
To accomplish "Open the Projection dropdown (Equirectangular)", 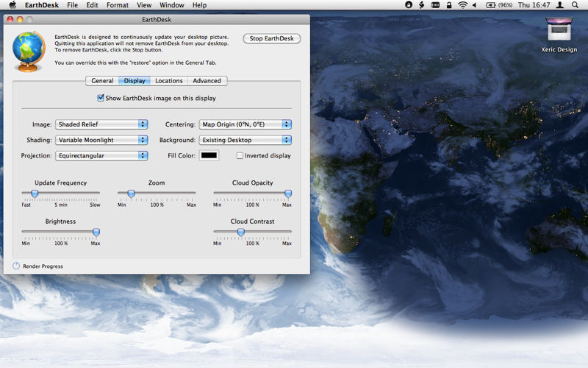I will (101, 155).
